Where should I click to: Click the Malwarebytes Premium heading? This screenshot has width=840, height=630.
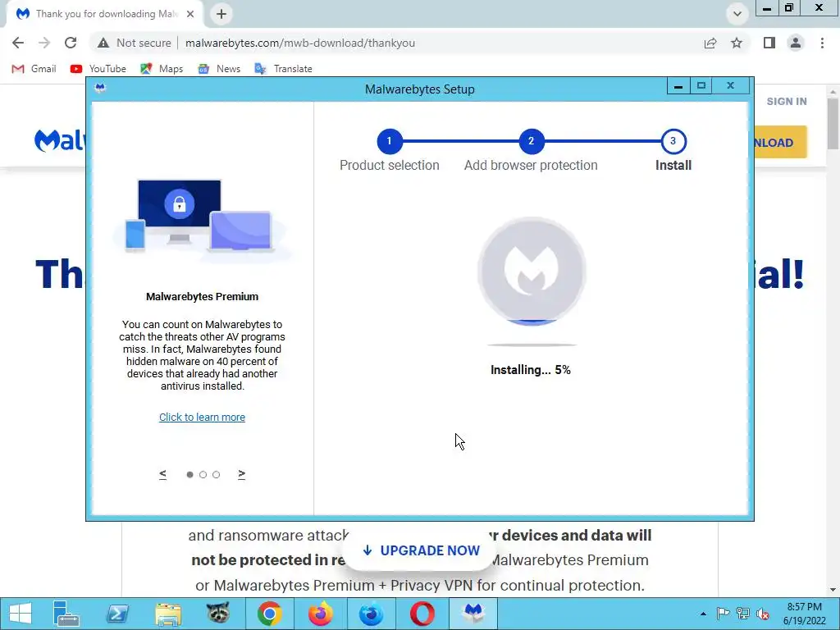(202, 296)
